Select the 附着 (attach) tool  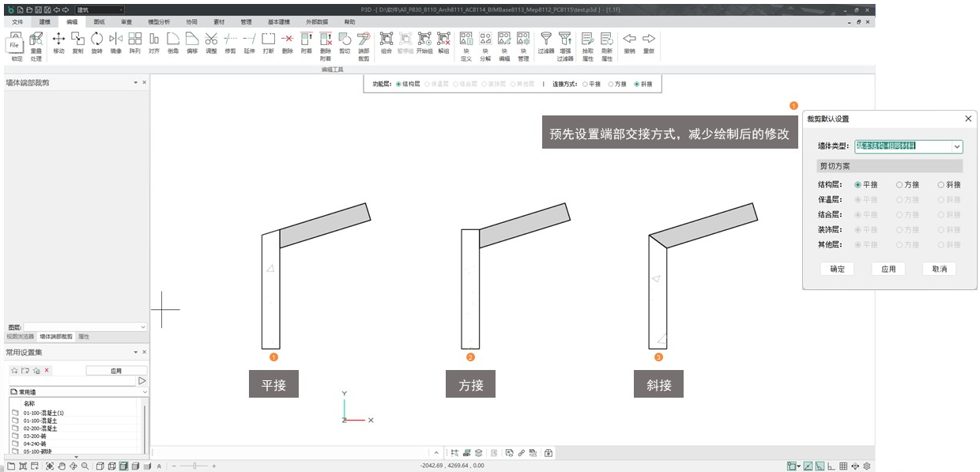[307, 43]
